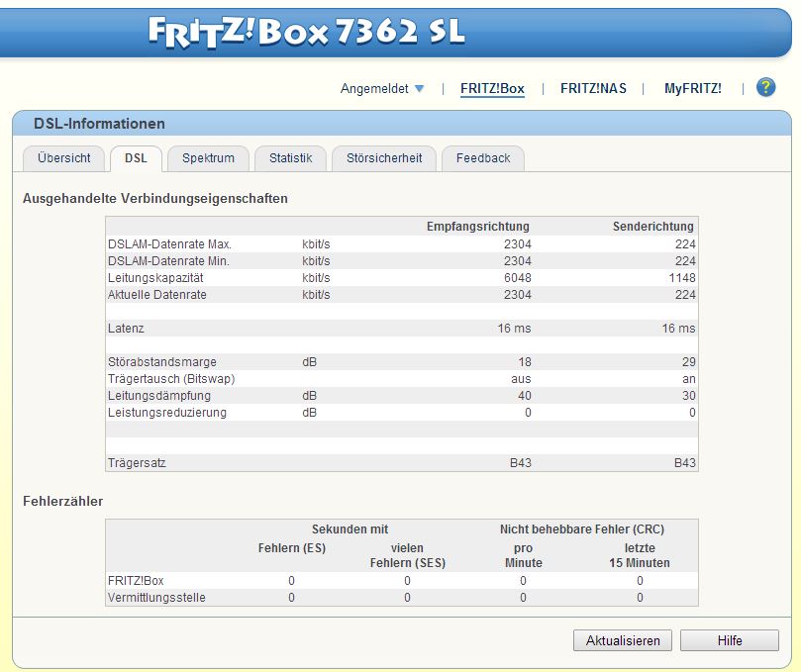Select the DSL tab
Viewport: 801px width, 672px height.
click(x=136, y=158)
